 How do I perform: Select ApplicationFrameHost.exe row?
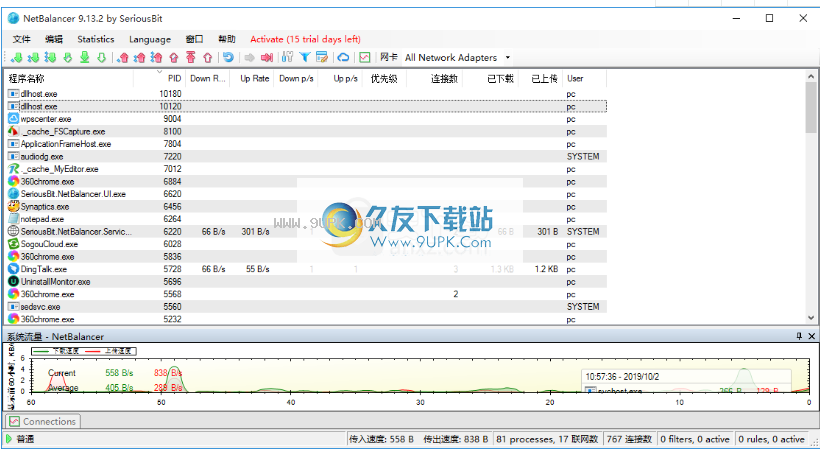(x=306, y=144)
